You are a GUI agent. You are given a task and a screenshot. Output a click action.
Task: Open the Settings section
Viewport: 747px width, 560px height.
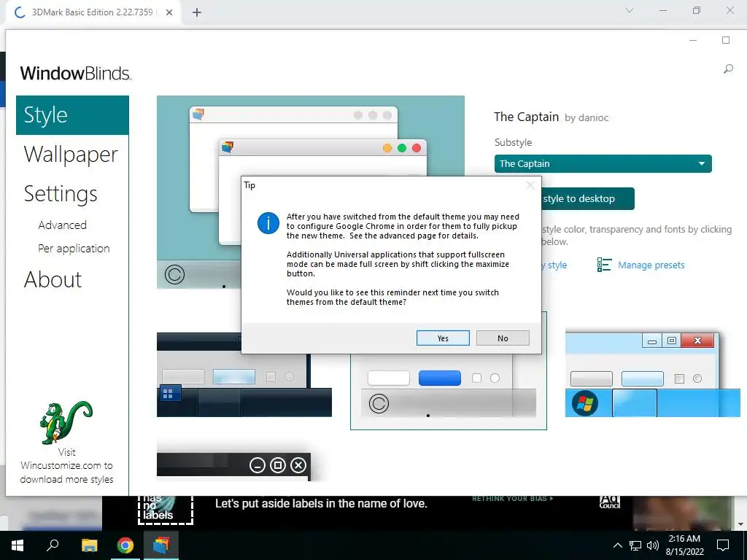pyautogui.click(x=61, y=194)
